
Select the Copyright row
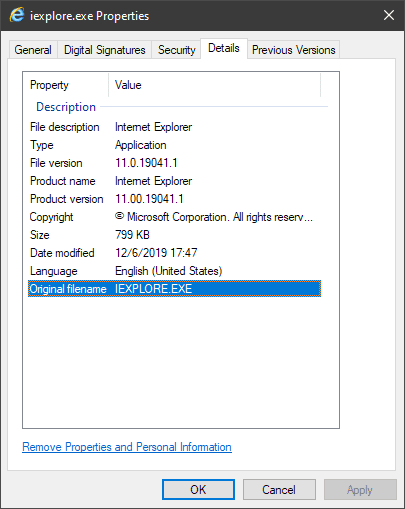click(174, 217)
